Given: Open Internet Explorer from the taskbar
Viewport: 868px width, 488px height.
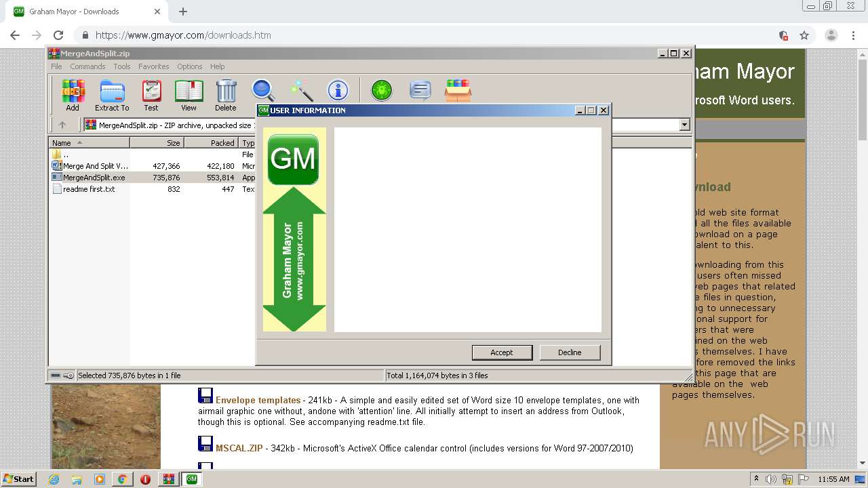Looking at the screenshot, I should pos(54,479).
